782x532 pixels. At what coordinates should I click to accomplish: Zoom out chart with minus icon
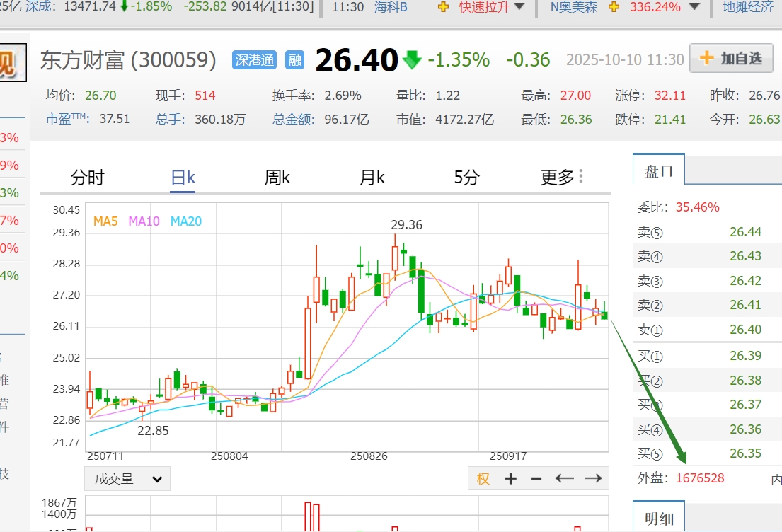tap(536, 479)
